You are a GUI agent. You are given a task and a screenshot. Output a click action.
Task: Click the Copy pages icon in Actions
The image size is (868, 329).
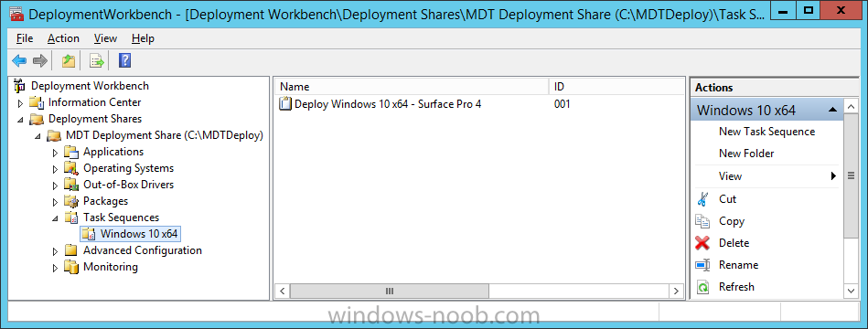click(702, 221)
